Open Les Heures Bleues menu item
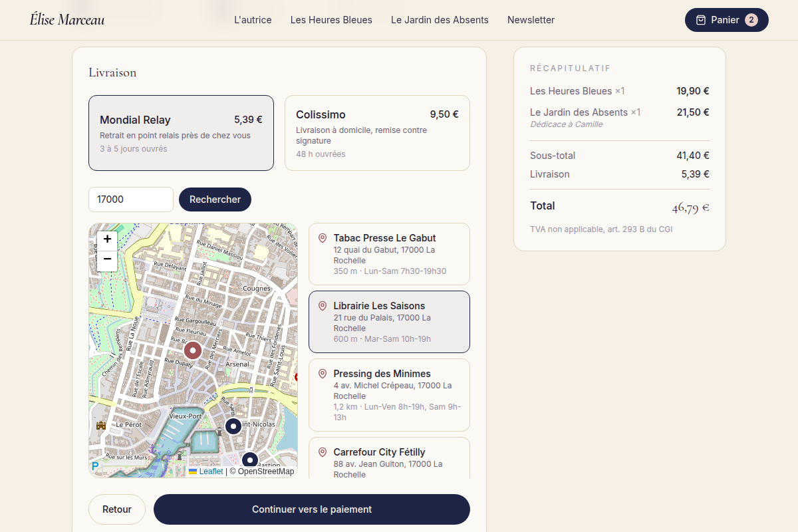 (331, 20)
